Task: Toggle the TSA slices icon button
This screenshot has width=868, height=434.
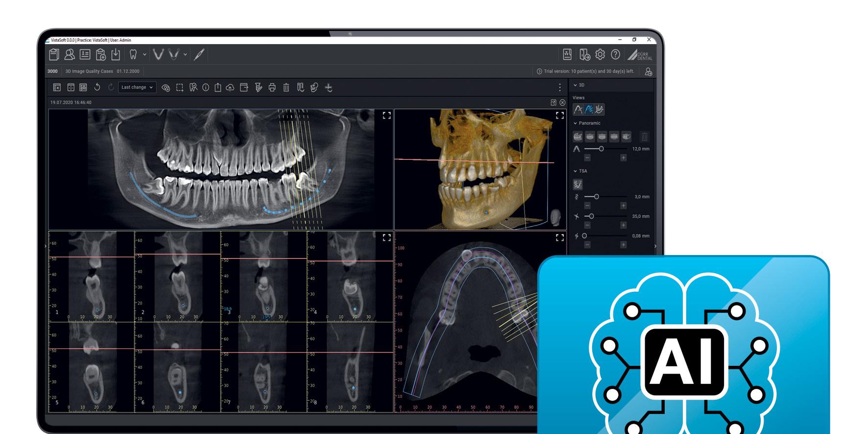Action: [578, 185]
